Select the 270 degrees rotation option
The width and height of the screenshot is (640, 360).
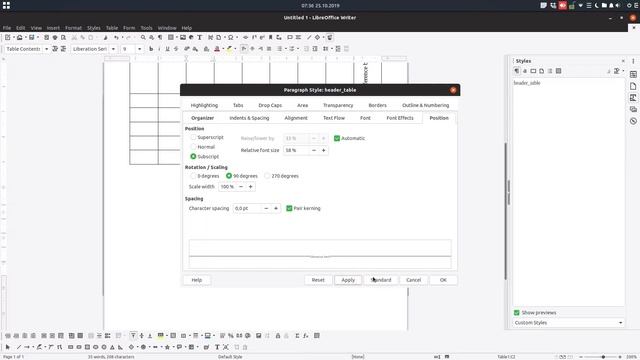(x=267, y=176)
